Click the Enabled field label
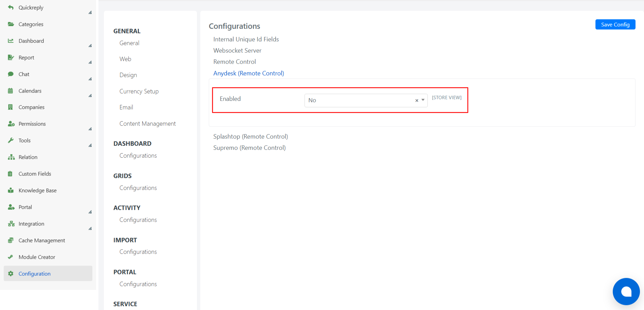The height and width of the screenshot is (310, 644). coord(230,99)
